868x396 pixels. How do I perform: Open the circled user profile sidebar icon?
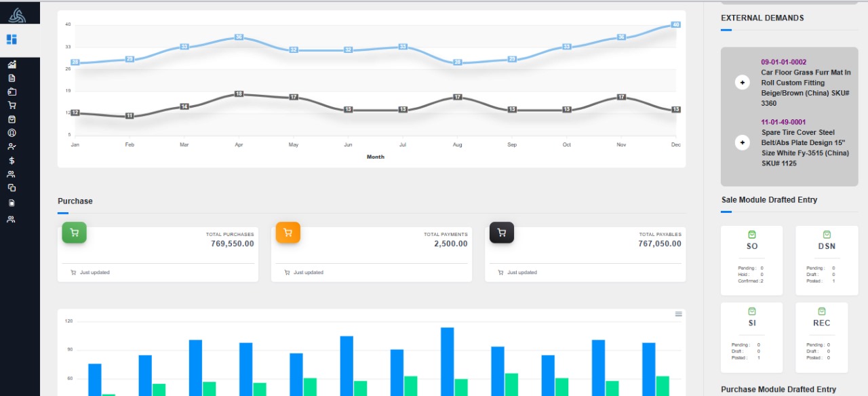click(12, 133)
